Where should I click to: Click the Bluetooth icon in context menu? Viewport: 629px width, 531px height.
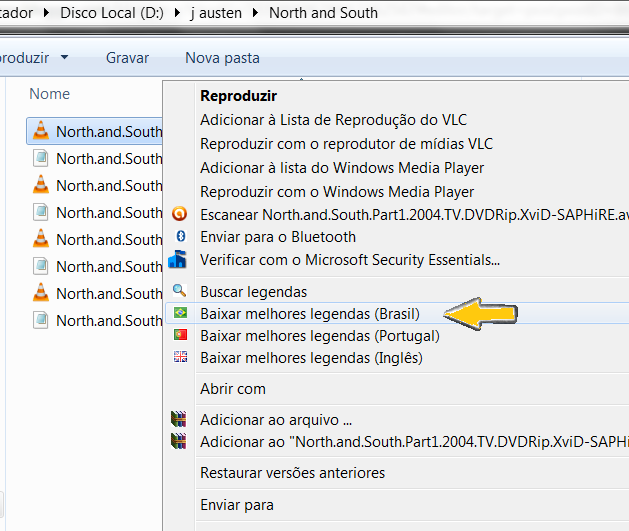tap(181, 236)
